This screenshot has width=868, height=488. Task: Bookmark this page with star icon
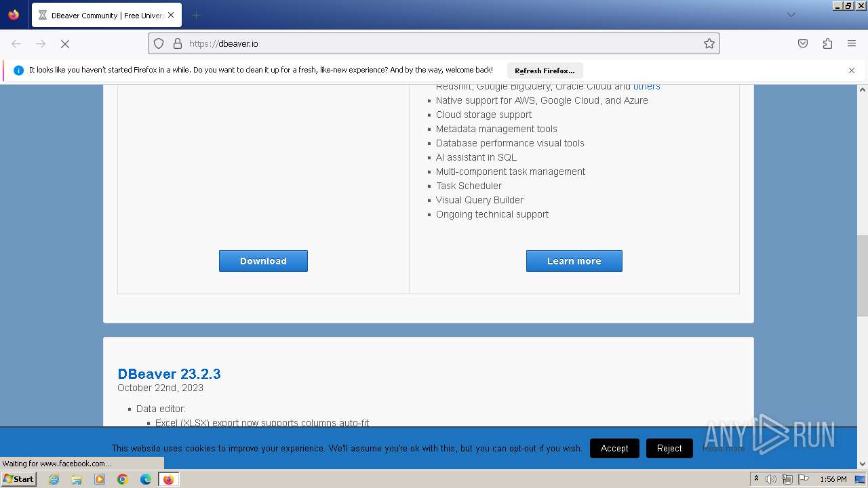point(709,43)
